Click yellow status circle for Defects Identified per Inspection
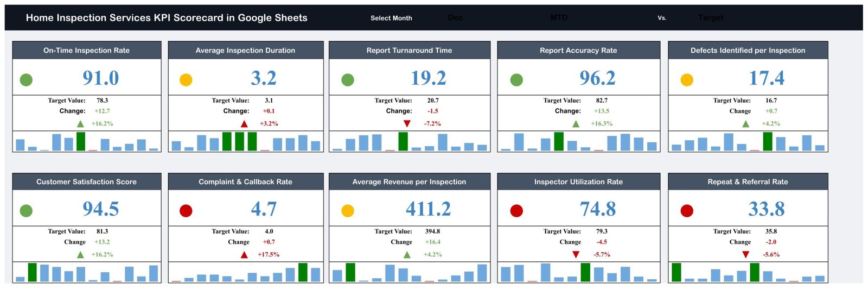Screen dimensions: 868x288 point(687,80)
